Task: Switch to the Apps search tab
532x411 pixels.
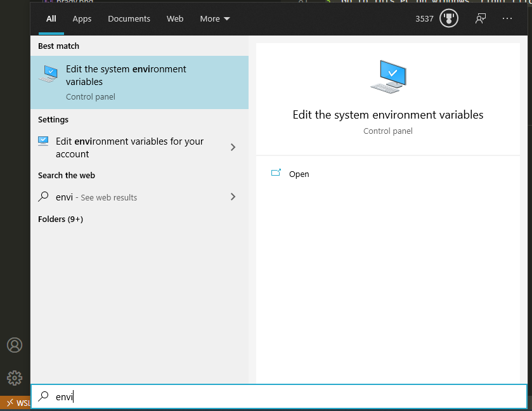Action: pyautogui.click(x=82, y=18)
